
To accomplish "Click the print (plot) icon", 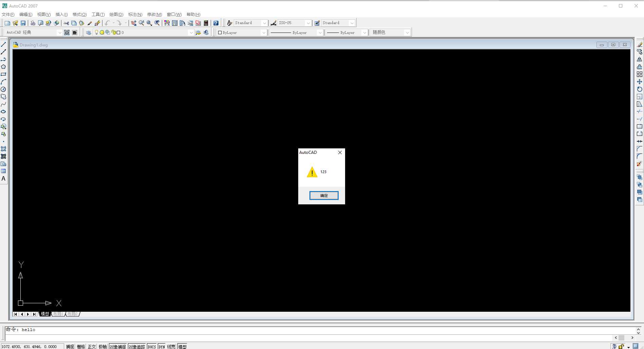I will tap(33, 23).
